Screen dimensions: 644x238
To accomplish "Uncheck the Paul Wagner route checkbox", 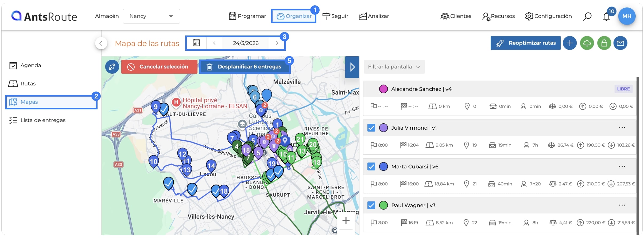I will click(371, 205).
